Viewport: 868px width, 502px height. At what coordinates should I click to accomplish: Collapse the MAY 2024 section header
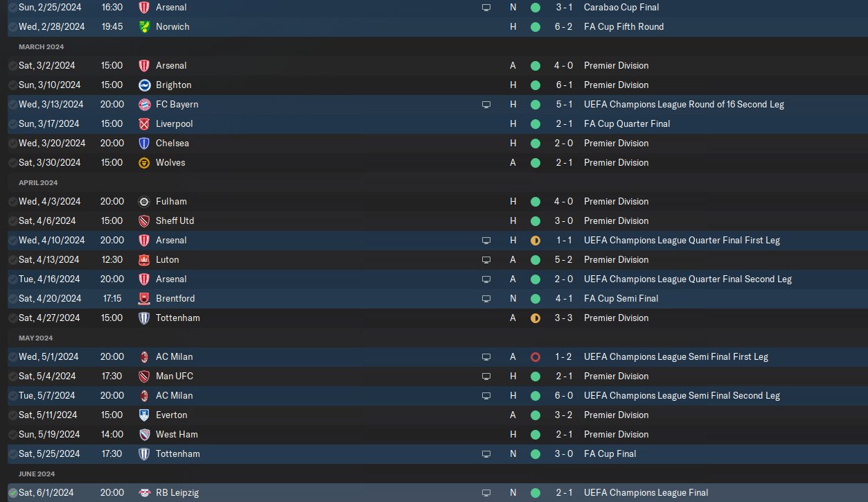(x=36, y=338)
